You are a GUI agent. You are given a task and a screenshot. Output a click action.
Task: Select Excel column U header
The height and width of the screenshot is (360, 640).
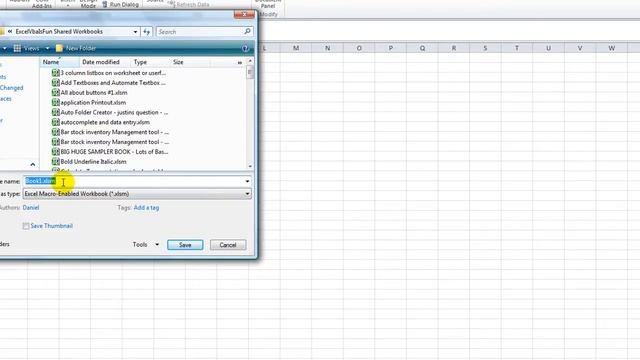[548, 48]
